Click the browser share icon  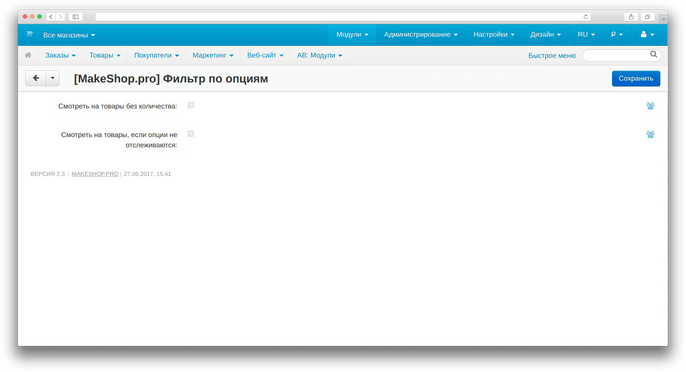coord(631,17)
